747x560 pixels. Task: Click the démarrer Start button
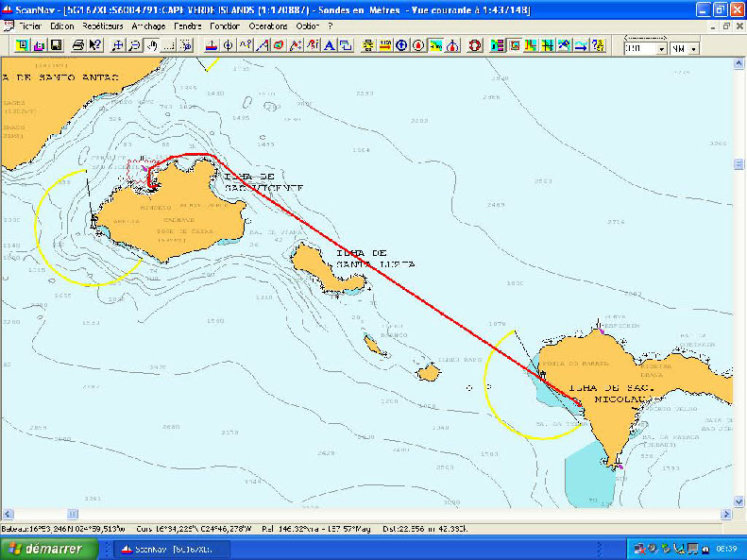coord(43,549)
